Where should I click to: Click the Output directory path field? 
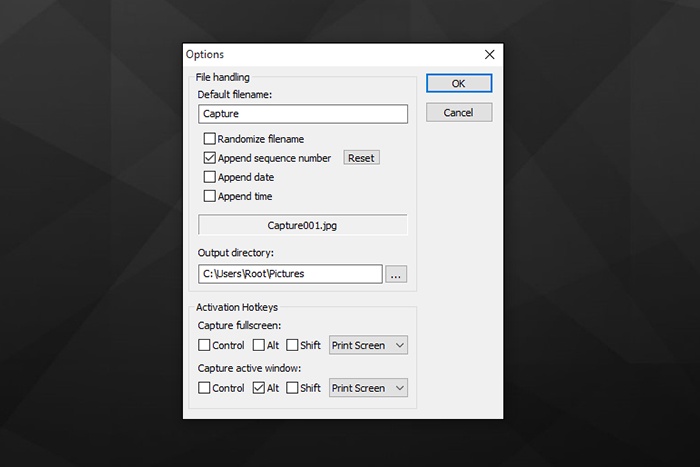click(290, 274)
